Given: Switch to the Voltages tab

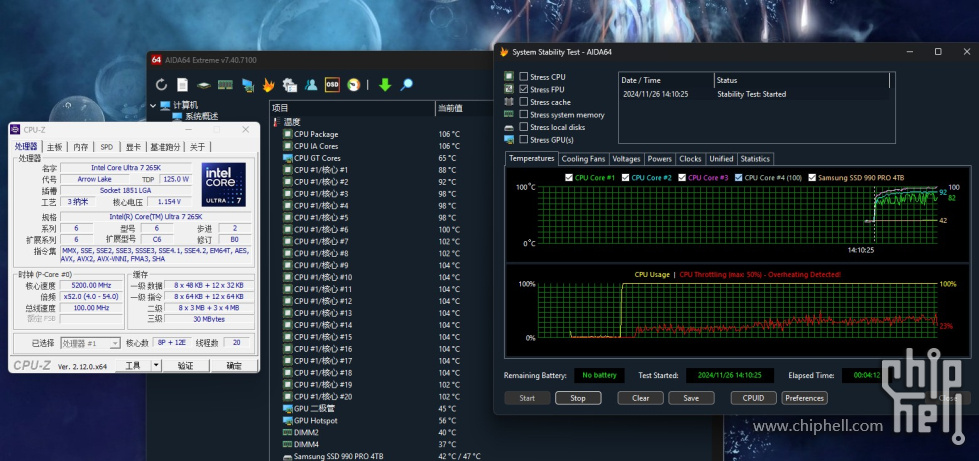Looking at the screenshot, I should [626, 159].
